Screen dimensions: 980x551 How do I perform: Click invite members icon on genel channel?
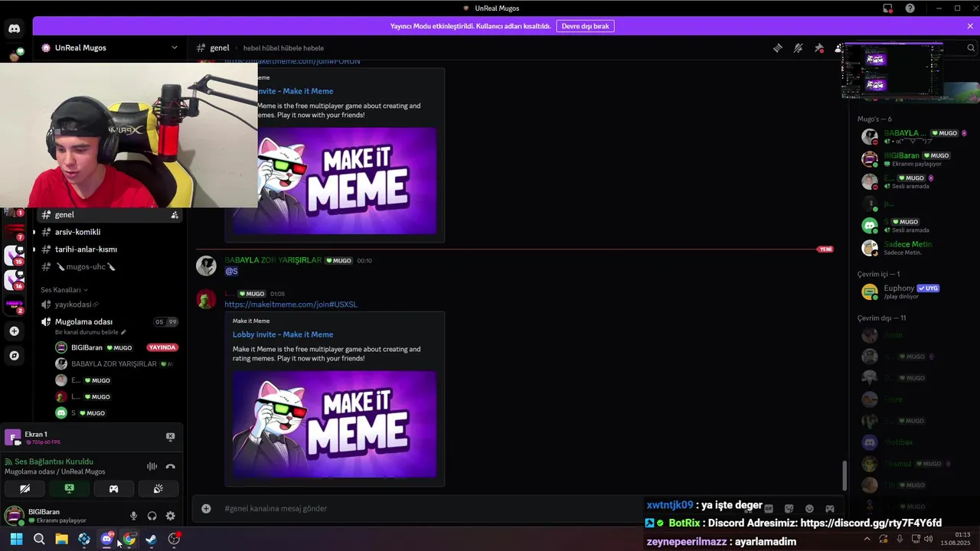175,215
